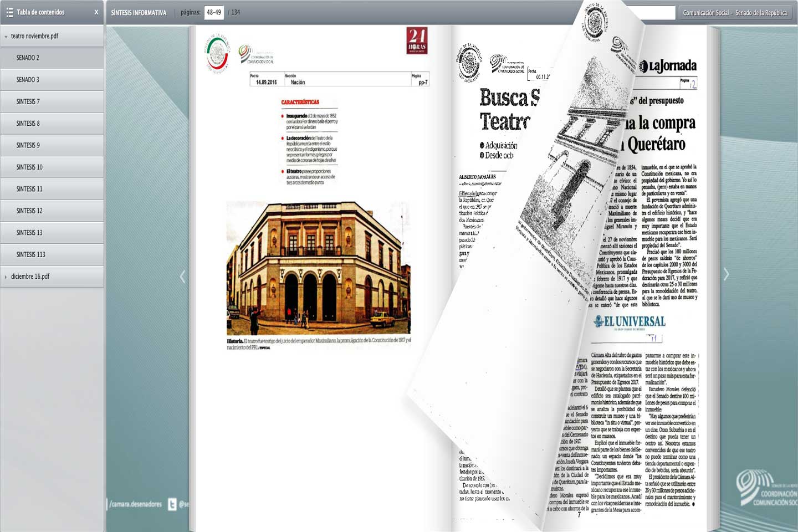This screenshot has height=532, width=798.
Task: Go to SINTESIS 10 section
Action: [x=52, y=167]
